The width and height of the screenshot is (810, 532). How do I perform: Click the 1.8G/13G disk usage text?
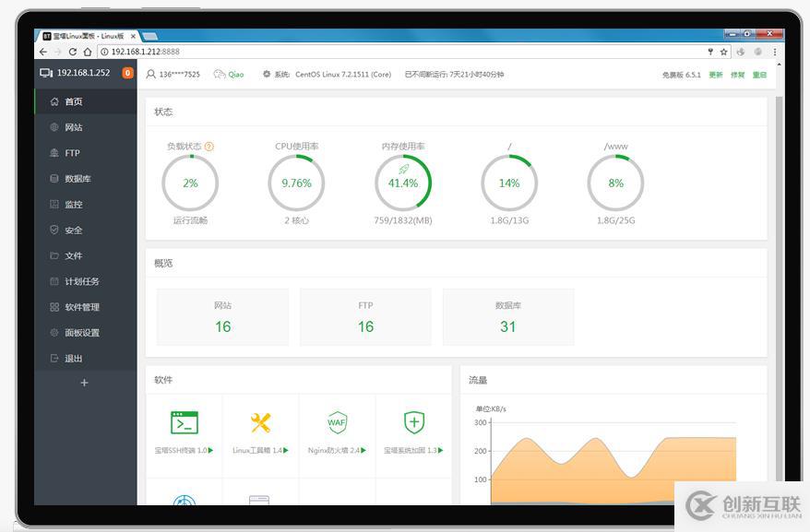[x=509, y=220]
